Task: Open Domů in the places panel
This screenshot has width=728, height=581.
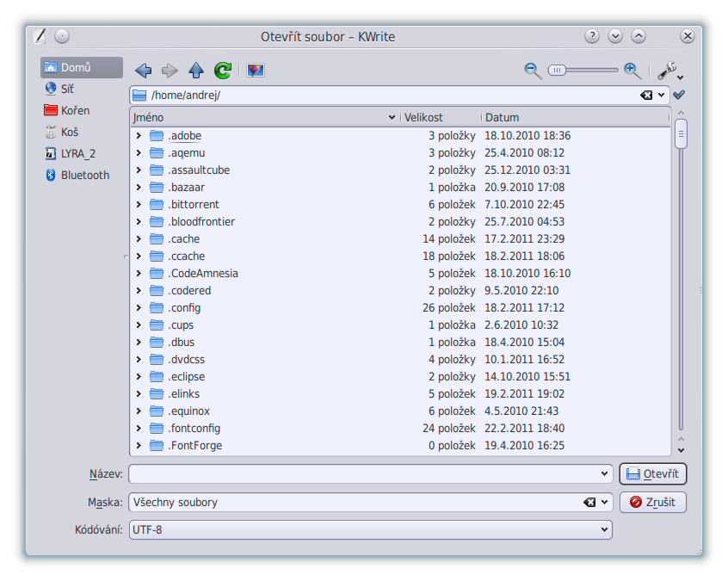Action: click(x=82, y=67)
